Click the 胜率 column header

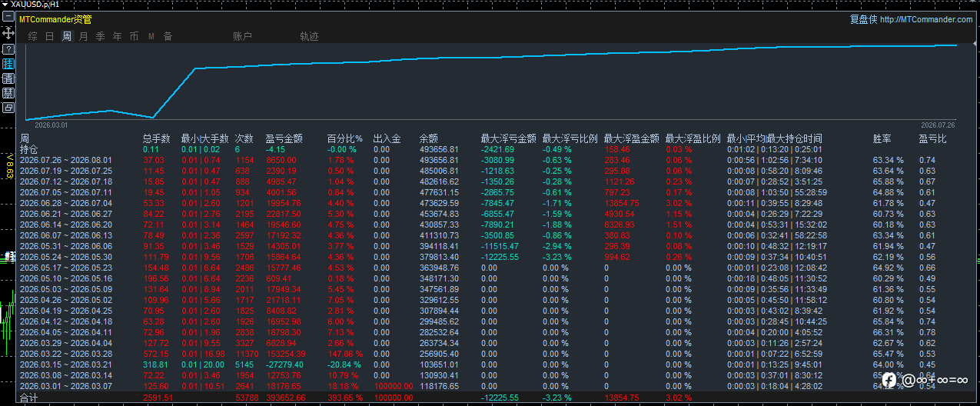tap(882, 139)
